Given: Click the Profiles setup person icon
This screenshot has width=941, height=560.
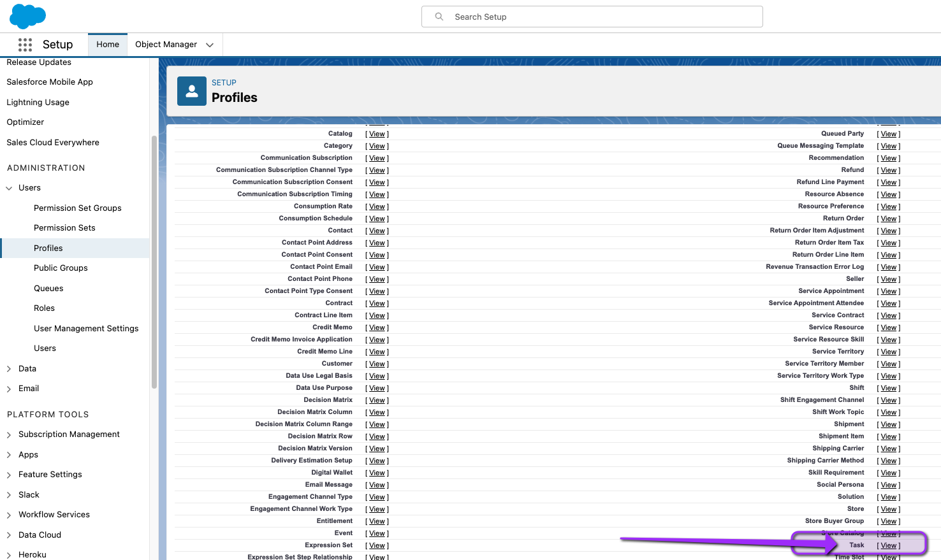Looking at the screenshot, I should [x=191, y=91].
